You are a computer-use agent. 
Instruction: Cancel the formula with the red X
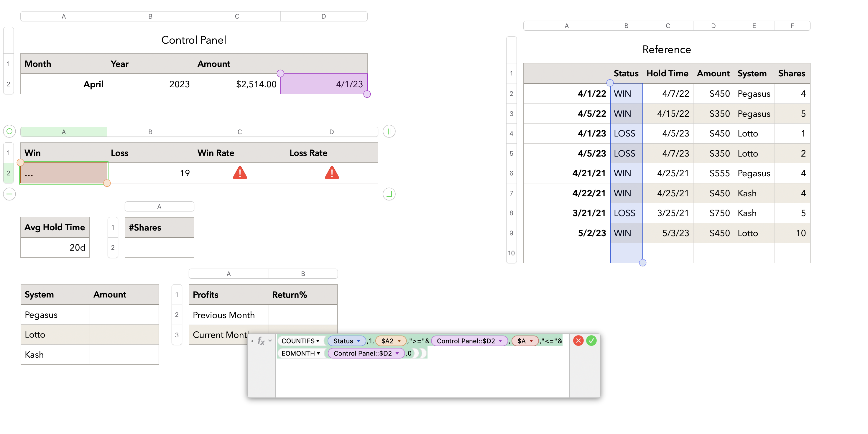tap(578, 341)
